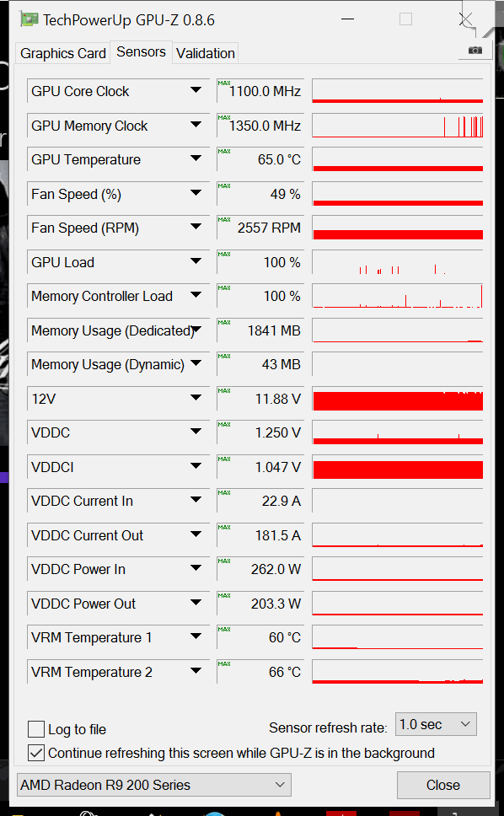Click the GPU Memory Clock history graph

click(x=397, y=126)
